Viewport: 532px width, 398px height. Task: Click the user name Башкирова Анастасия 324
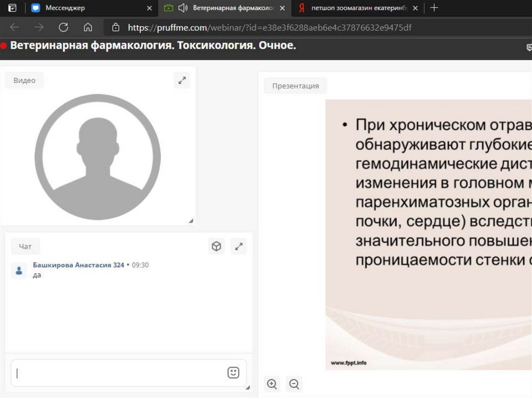point(78,265)
